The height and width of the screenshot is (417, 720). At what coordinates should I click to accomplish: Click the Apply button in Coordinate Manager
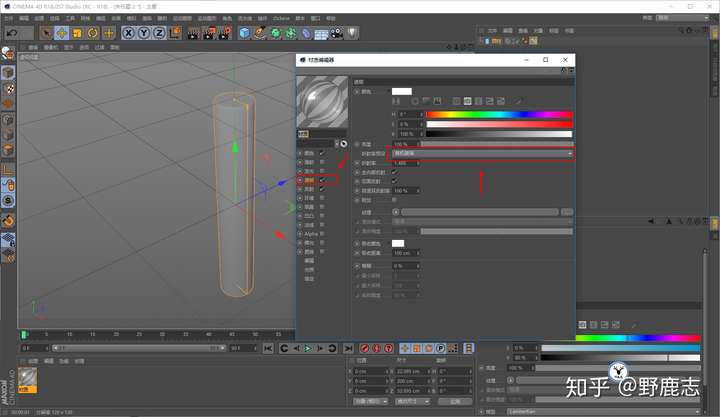click(455, 401)
